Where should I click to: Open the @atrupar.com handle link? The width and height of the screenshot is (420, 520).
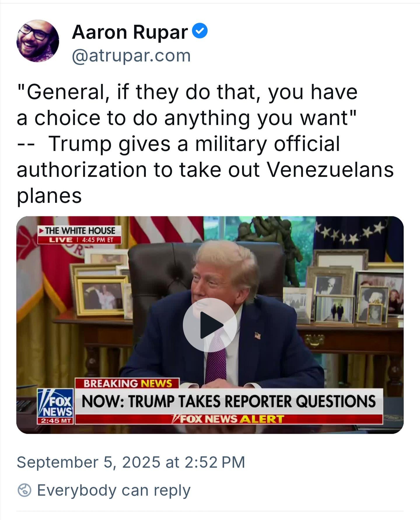click(x=131, y=55)
